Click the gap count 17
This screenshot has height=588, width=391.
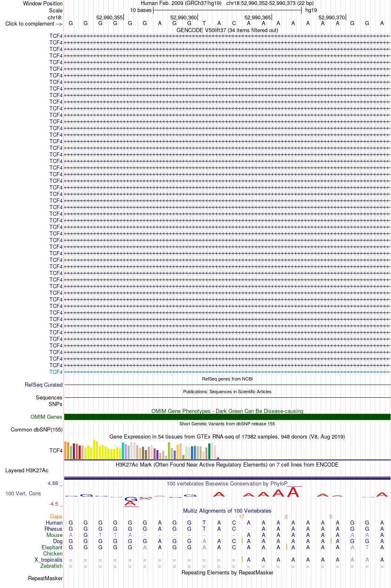pyautogui.click(x=242, y=516)
